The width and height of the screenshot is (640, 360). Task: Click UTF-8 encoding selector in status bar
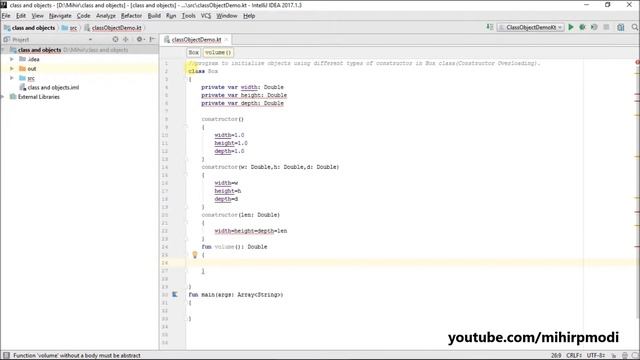(x=596, y=356)
